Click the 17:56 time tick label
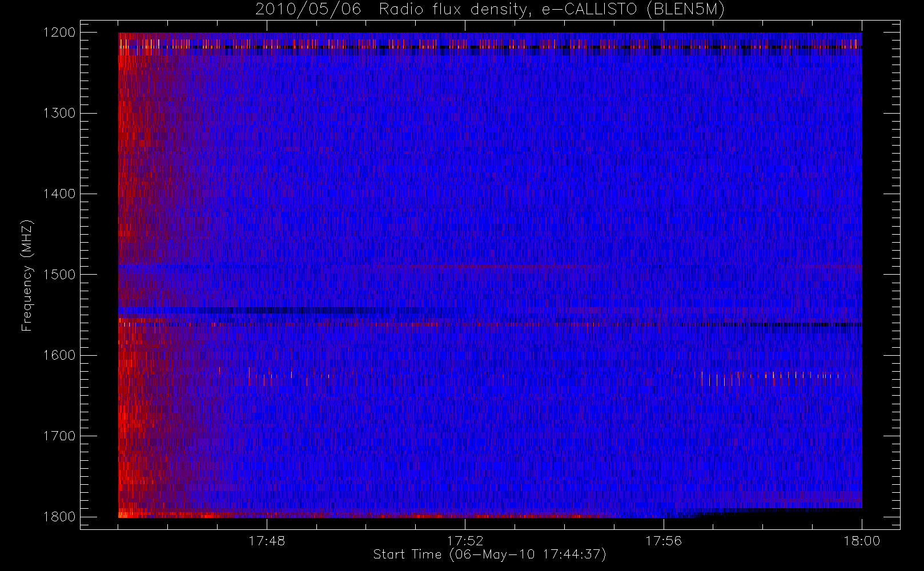Image resolution: width=924 pixels, height=571 pixels. point(664,541)
